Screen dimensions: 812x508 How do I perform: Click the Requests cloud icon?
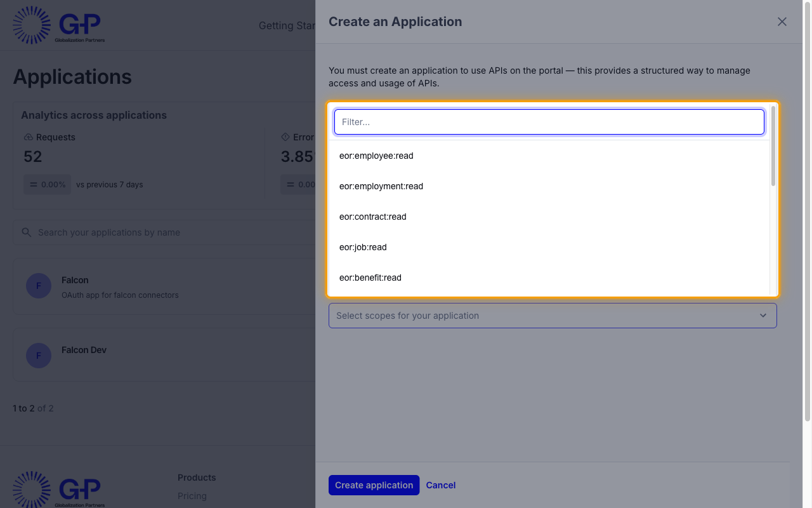point(28,137)
